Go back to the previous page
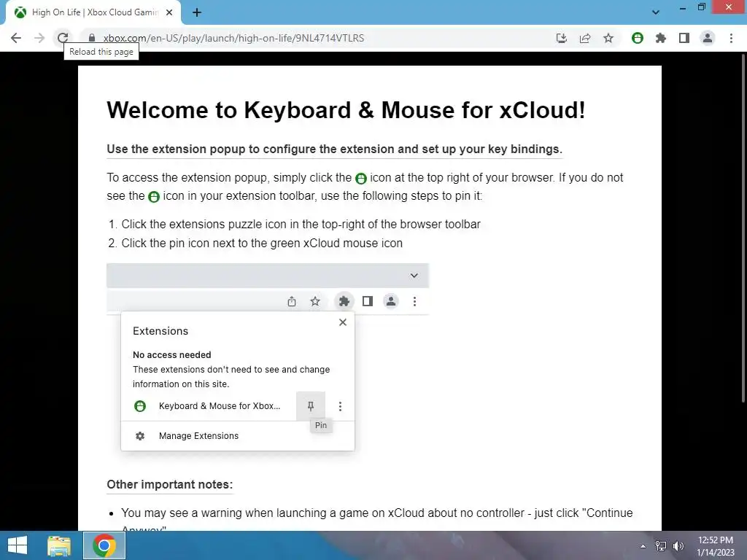Screen dimensions: 747x560 click(16, 38)
